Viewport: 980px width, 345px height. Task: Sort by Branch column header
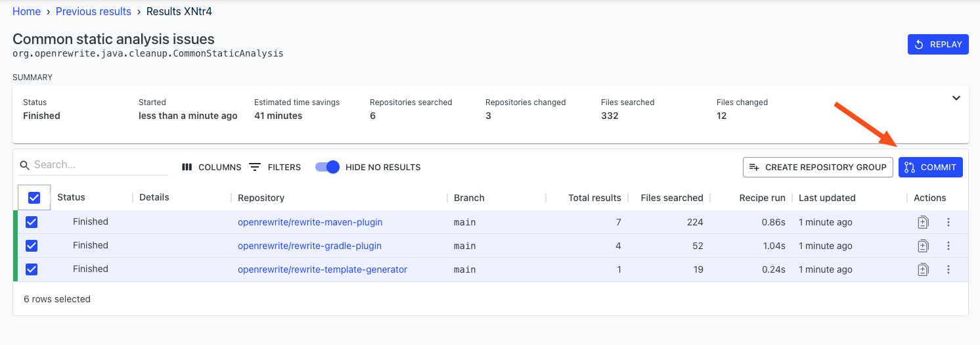pyautogui.click(x=469, y=198)
